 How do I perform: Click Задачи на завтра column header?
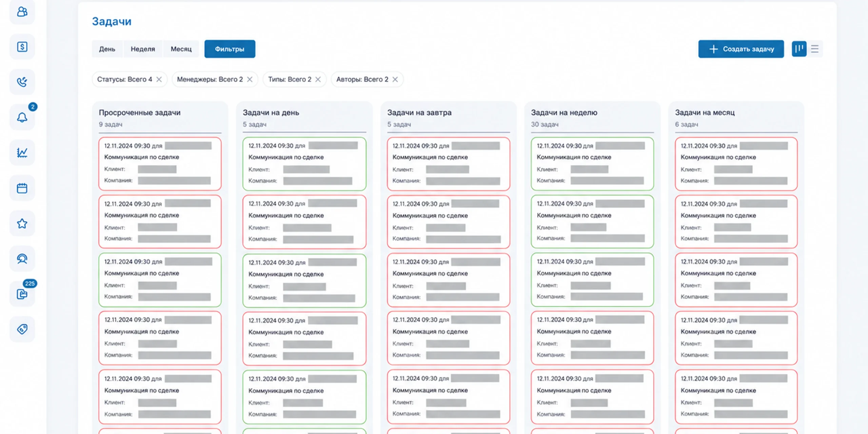[x=419, y=113]
